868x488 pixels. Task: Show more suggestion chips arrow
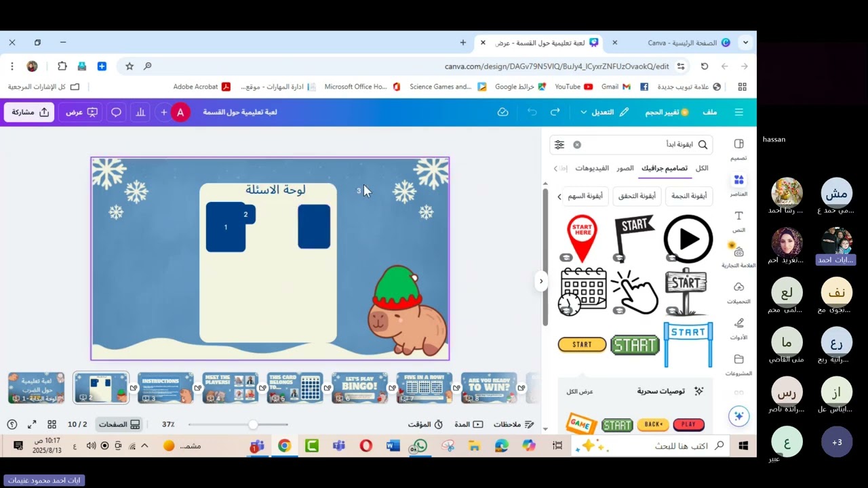coord(559,197)
